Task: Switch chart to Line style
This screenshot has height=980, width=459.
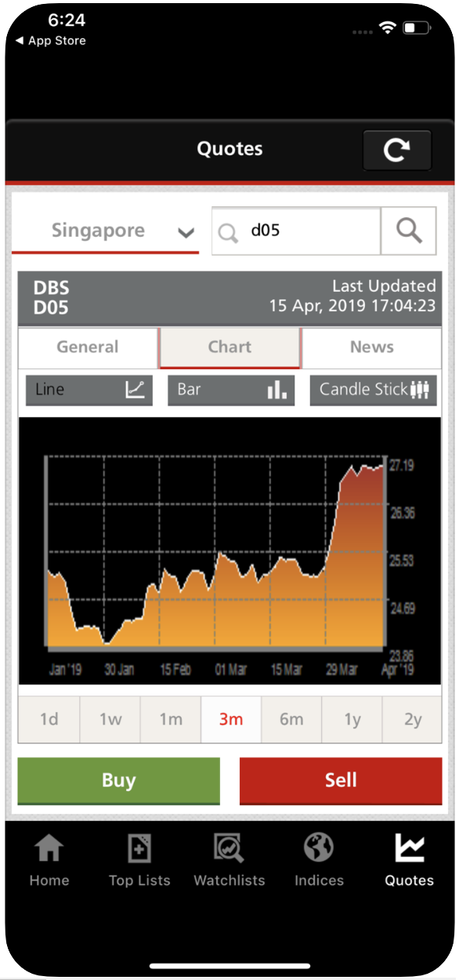Action: pyautogui.click(x=89, y=390)
